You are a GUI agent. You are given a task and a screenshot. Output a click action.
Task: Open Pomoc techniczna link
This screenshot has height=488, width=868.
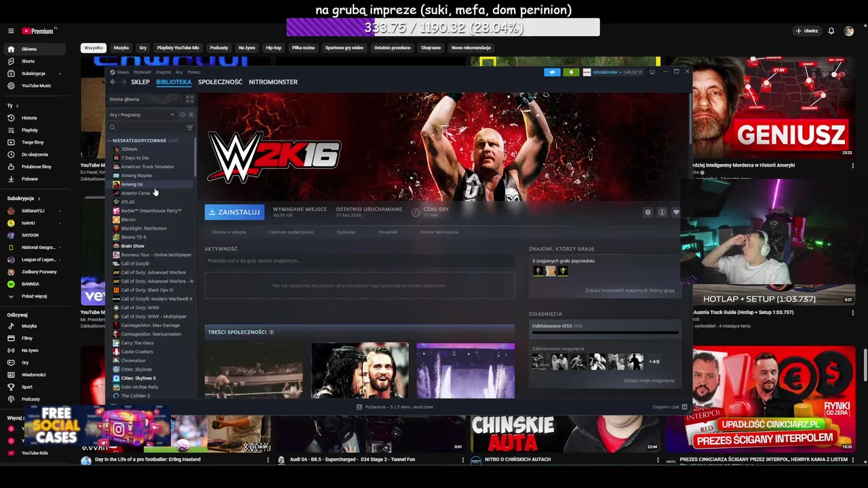point(439,232)
